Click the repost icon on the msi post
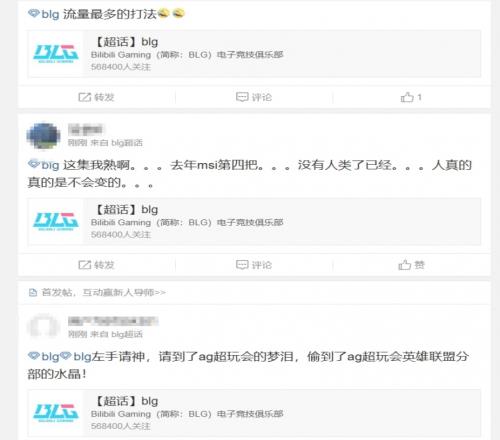The width and height of the screenshot is (500, 440). click(x=85, y=265)
